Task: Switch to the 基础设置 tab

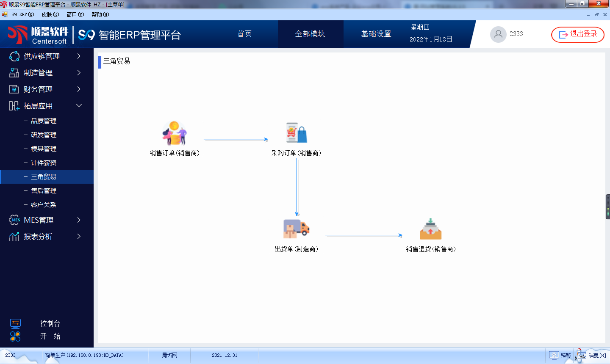Action: tap(376, 34)
